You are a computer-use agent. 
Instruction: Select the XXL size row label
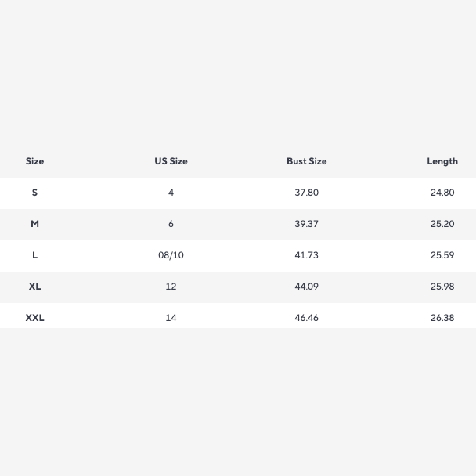(34, 318)
